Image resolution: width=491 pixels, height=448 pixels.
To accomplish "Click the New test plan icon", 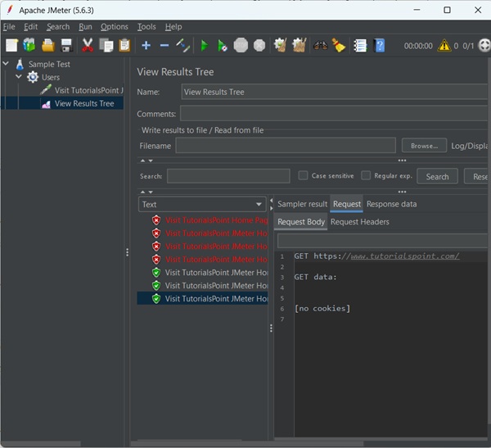I will click(11, 45).
